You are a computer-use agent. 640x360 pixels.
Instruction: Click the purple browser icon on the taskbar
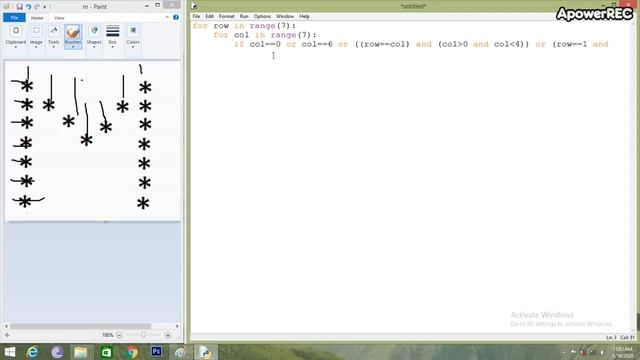point(57,352)
